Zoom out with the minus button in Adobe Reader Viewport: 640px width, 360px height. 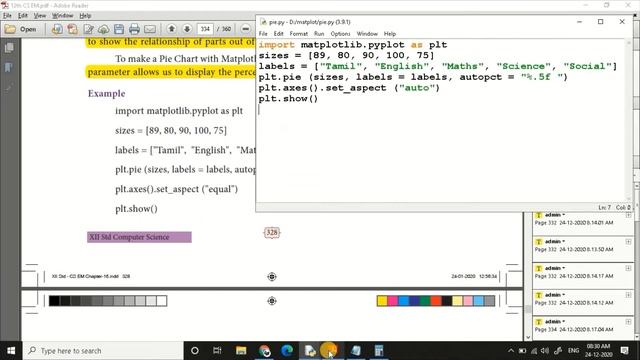245,29
